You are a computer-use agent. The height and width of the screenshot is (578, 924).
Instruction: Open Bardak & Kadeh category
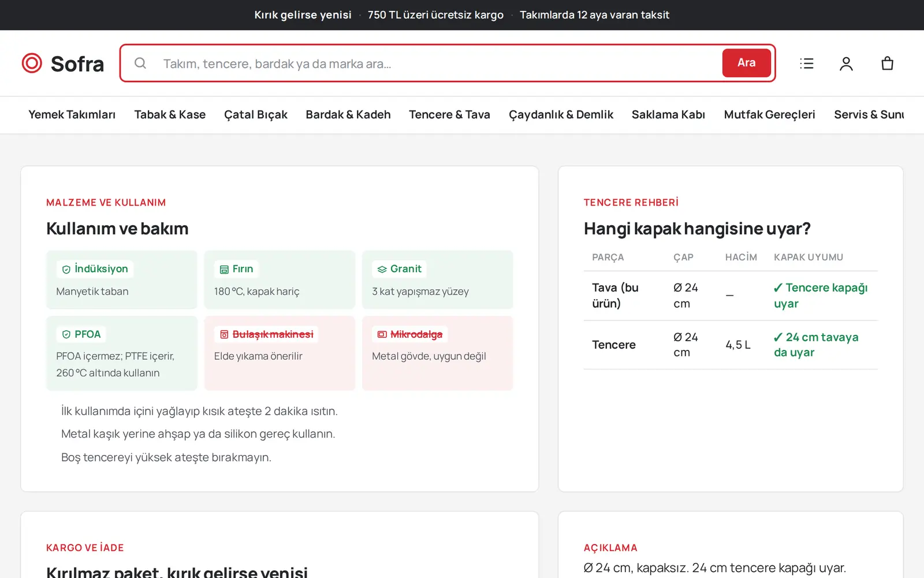[348, 115]
